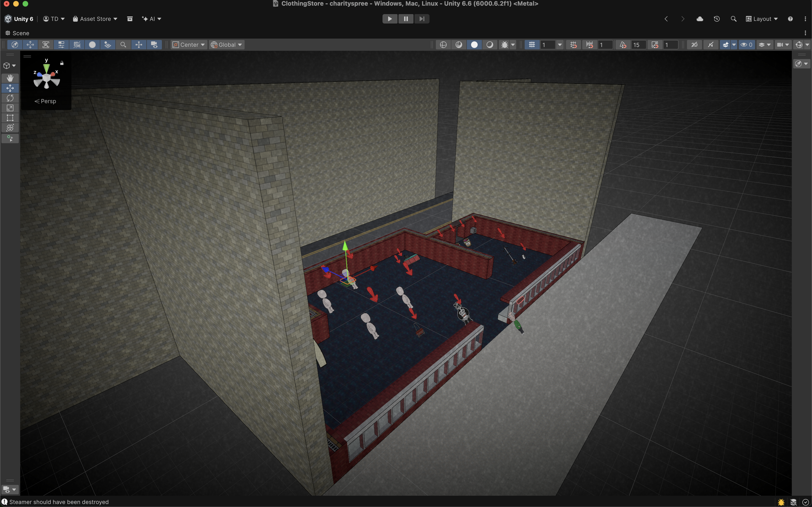
Task: Start Play mode
Action: tap(390, 19)
